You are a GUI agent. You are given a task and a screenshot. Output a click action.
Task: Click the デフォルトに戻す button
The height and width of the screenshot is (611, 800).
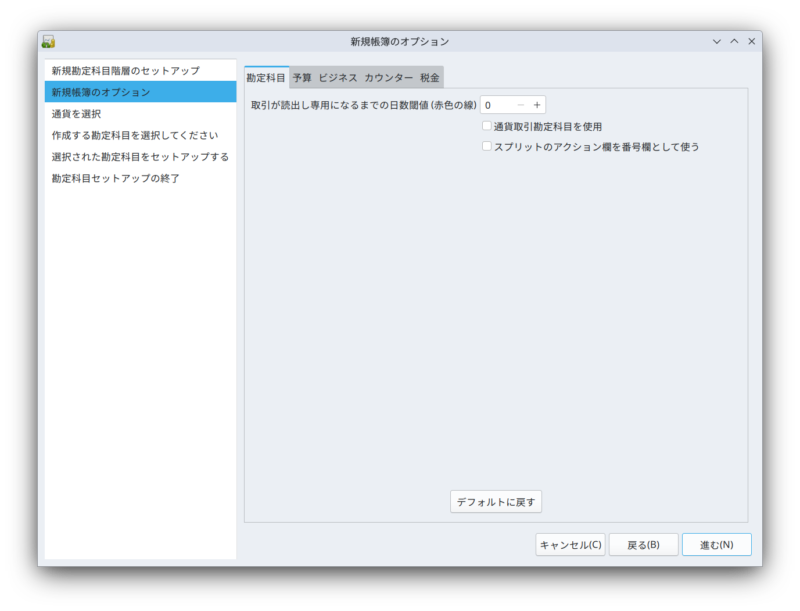(496, 502)
